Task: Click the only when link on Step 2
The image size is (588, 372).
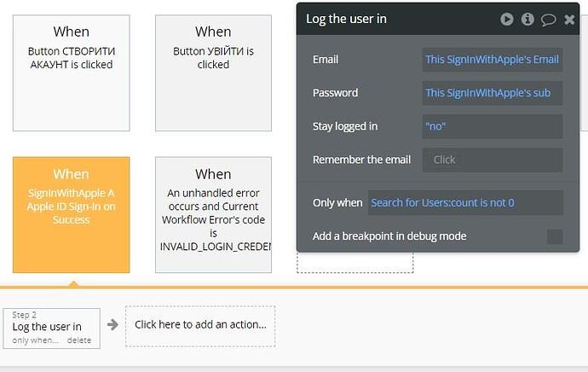Action: tap(35, 340)
